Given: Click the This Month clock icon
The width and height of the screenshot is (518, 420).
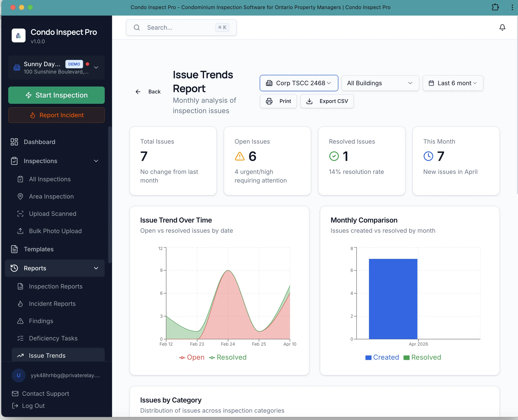Looking at the screenshot, I should click(x=428, y=156).
